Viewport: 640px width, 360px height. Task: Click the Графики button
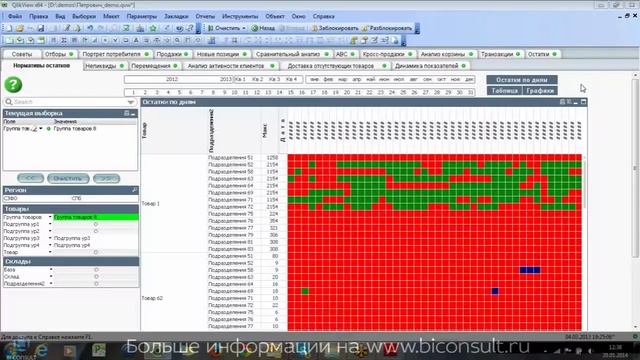[x=540, y=91]
